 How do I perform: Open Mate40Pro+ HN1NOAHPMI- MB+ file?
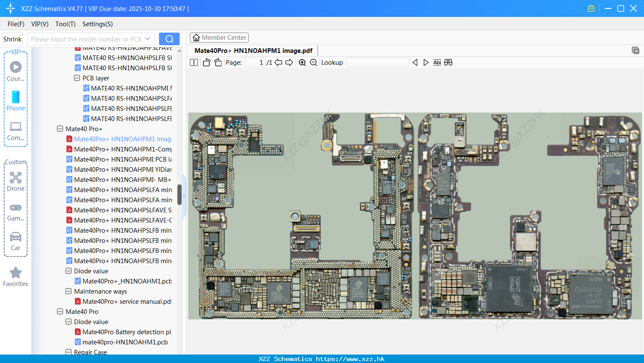pos(119,179)
